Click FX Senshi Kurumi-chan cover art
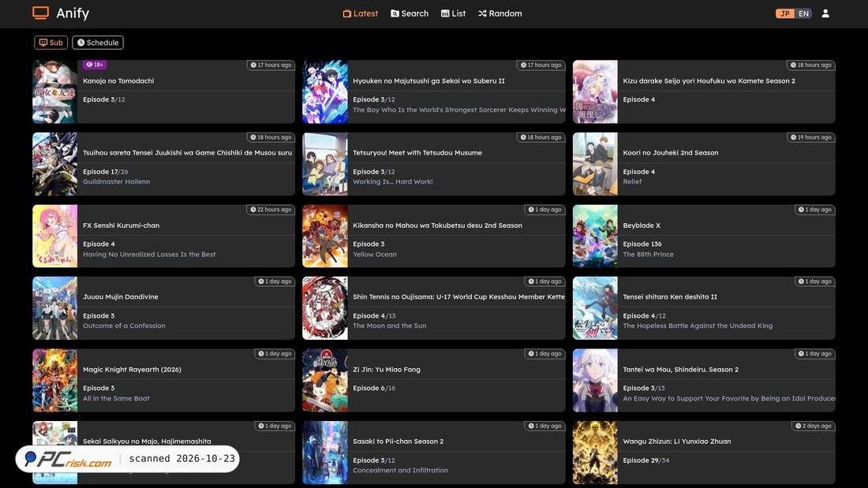 pos(54,237)
